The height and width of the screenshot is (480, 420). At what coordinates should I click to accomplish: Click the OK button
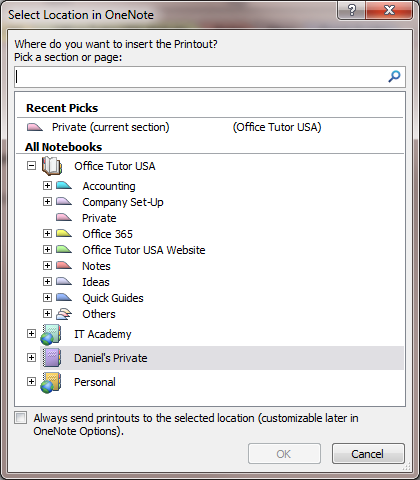pyautogui.click(x=284, y=454)
